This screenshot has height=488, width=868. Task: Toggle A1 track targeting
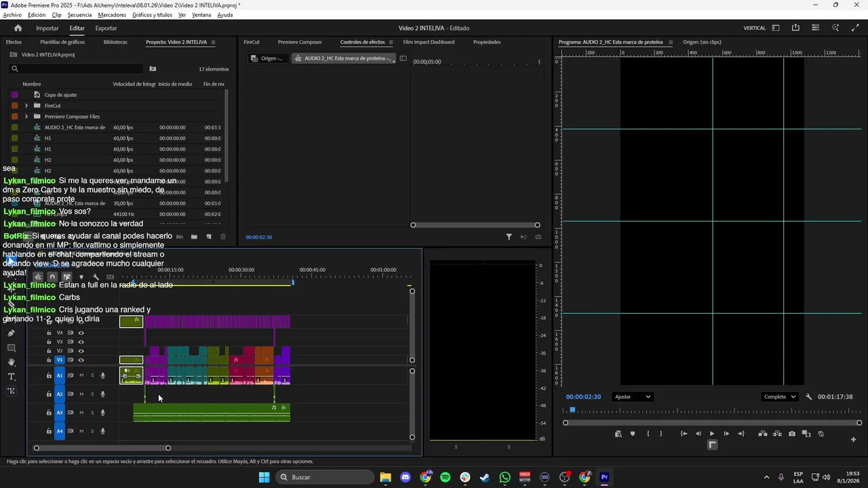point(60,375)
